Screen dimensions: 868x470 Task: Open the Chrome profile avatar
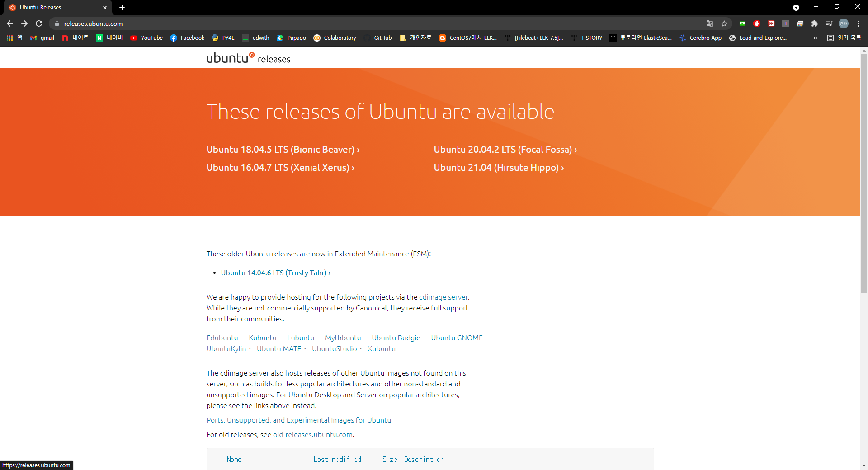(x=844, y=23)
